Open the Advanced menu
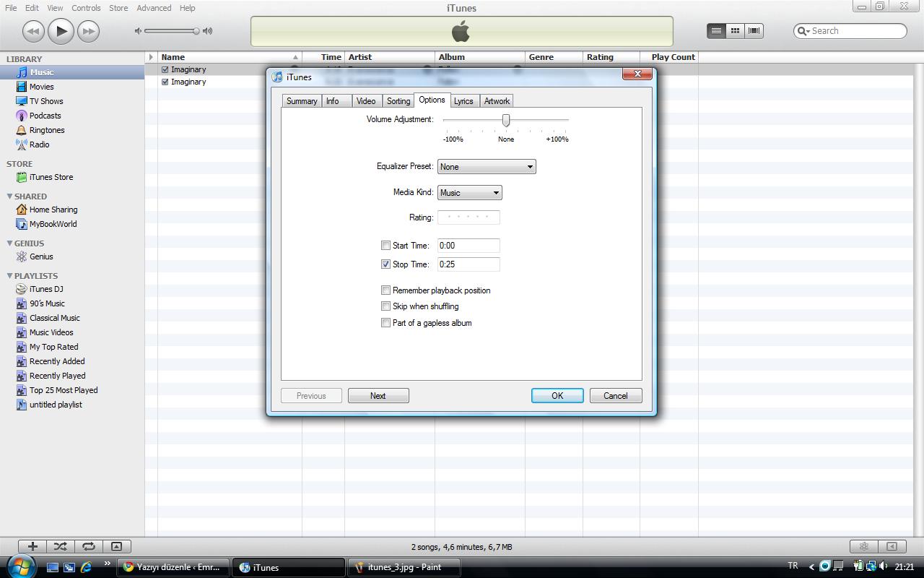The width and height of the screenshot is (924, 578). (154, 8)
